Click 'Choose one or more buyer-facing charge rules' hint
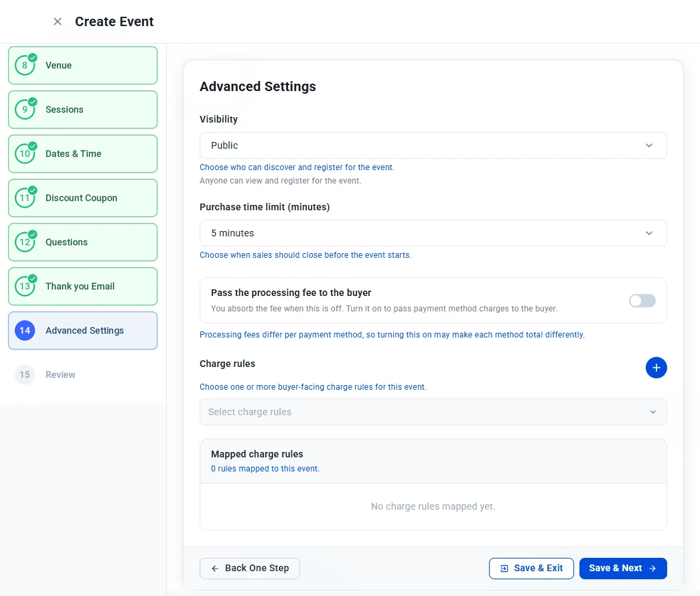Viewport: 700px width, 596px height. click(313, 387)
